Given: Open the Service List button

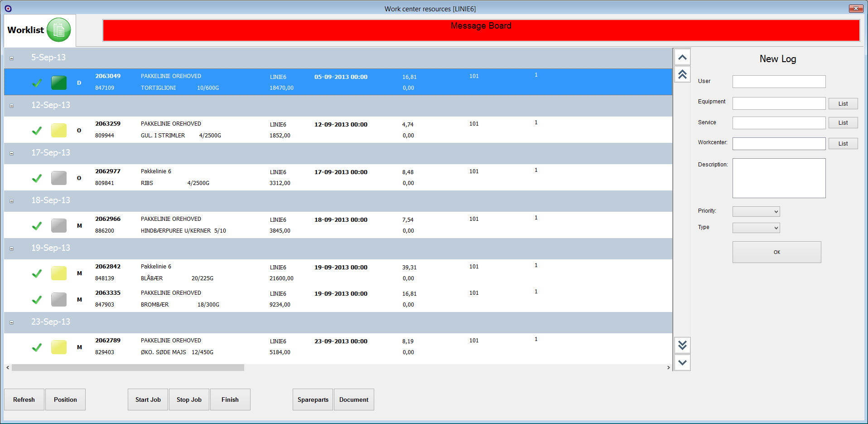Looking at the screenshot, I should click(843, 123).
